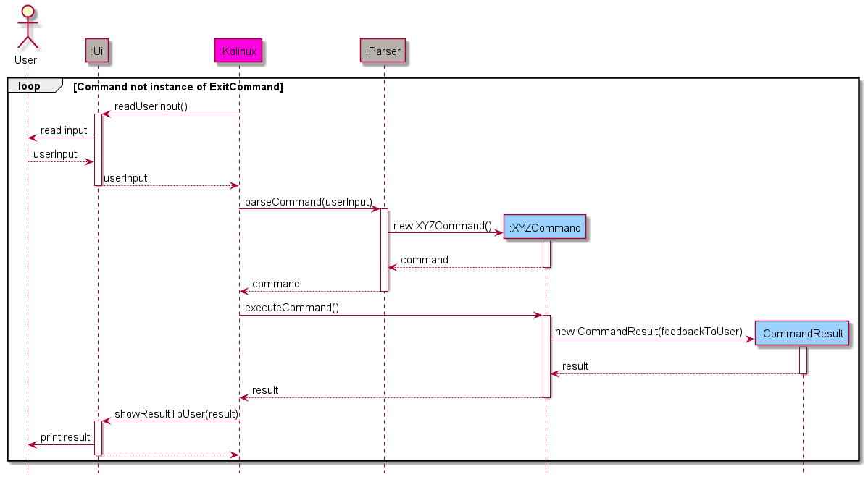Select the parseCommand(userInput) message label
Viewport: 868px width, 477px height.
tap(310, 202)
